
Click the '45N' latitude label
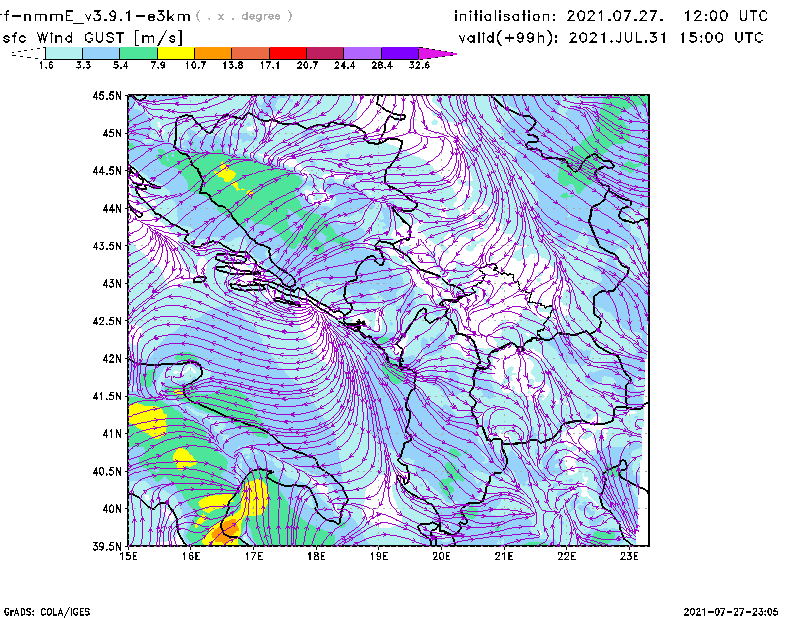point(112,133)
